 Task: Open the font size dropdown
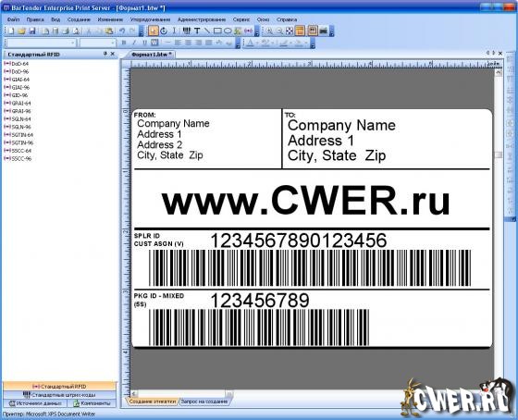[98, 43]
